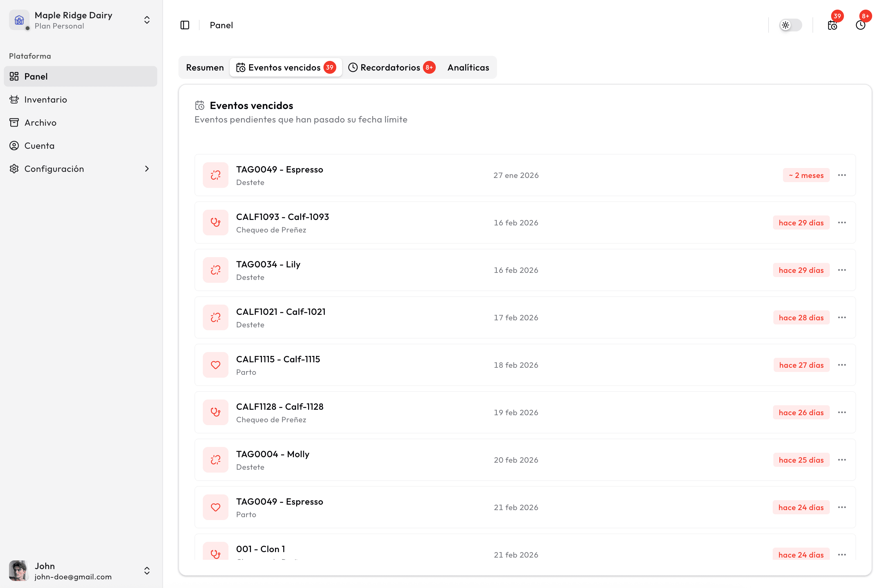Switch to the Resumen tab

(x=204, y=68)
